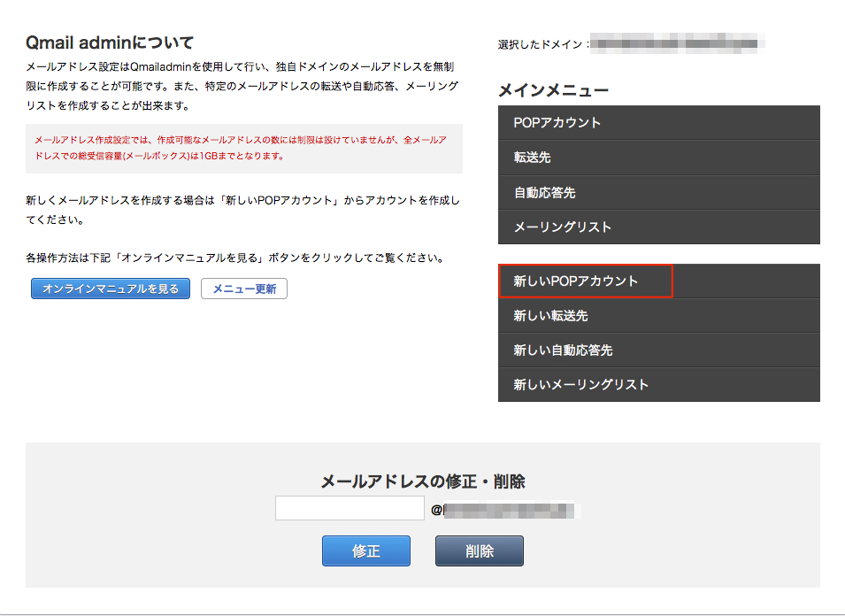Click the blue 修正 button
The width and height of the screenshot is (845, 616).
pyautogui.click(x=366, y=551)
